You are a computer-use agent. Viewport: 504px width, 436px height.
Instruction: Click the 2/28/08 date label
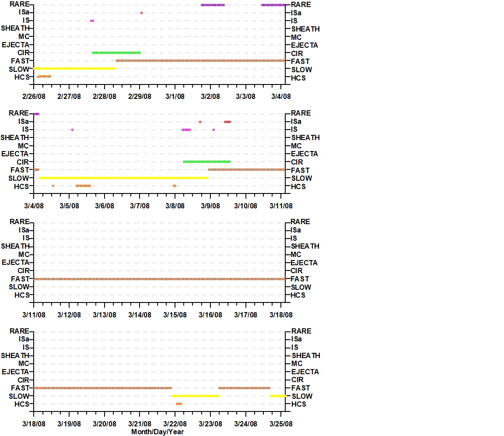(x=105, y=96)
